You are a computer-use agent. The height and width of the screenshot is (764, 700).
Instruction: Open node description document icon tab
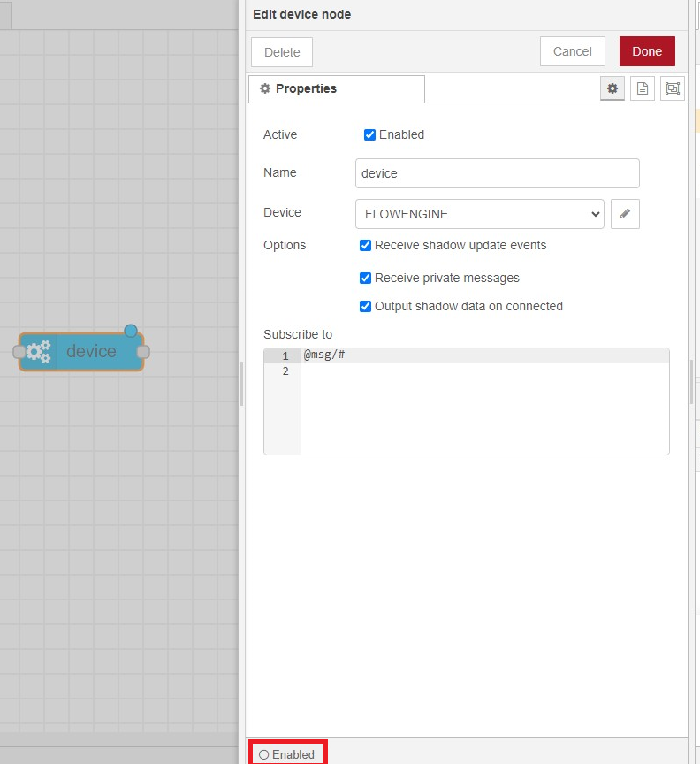tap(643, 88)
